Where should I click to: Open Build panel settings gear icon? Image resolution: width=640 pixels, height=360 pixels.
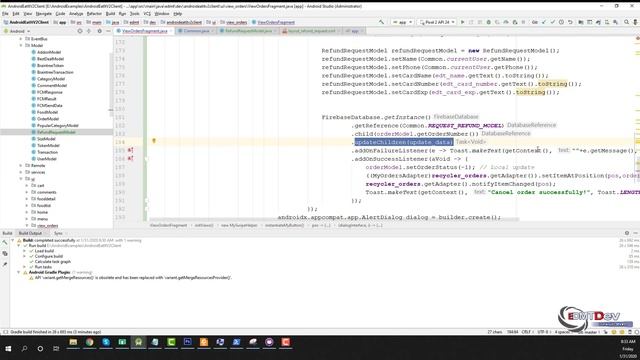[x=627, y=233]
